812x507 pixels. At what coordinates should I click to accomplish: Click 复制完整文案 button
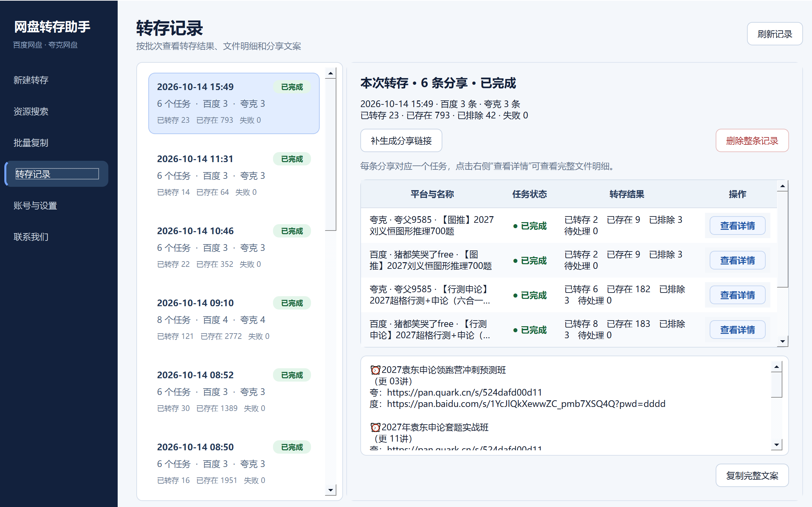pos(752,475)
